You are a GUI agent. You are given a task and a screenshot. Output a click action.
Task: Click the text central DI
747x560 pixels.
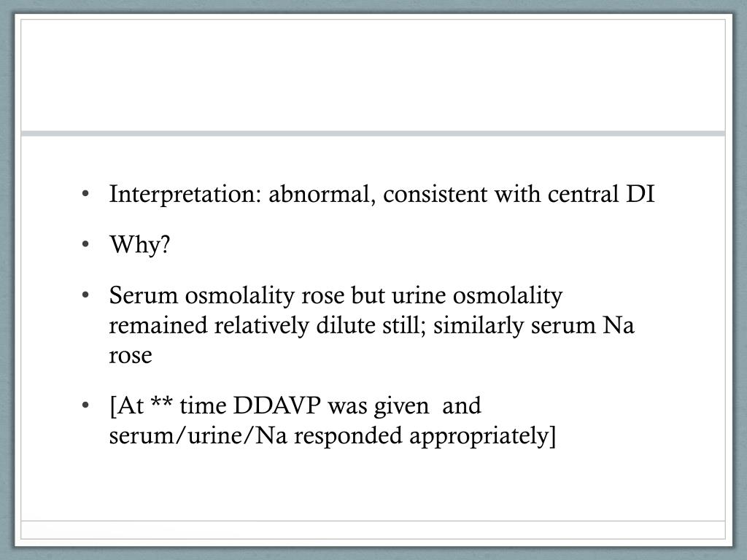tap(601, 194)
